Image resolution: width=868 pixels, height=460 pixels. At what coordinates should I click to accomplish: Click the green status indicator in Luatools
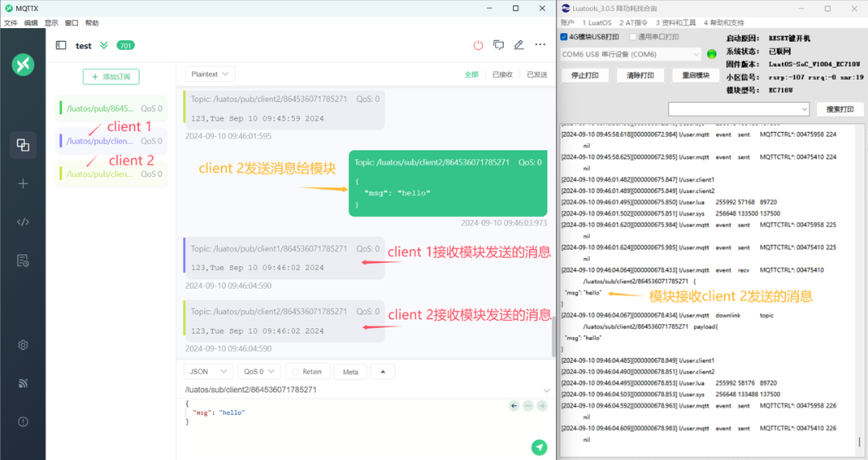[712, 54]
